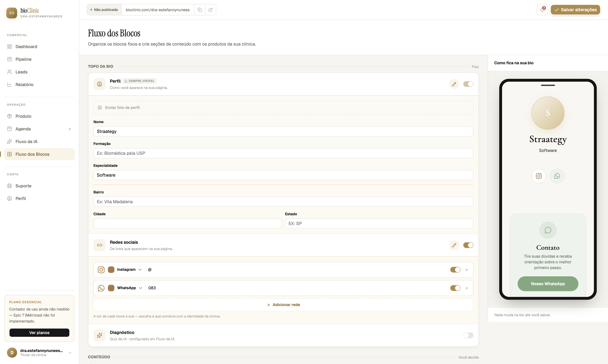Viewport: 608px width, 364px height.
Task: Open Relatório in the sidebar
Action: pyautogui.click(x=39, y=85)
